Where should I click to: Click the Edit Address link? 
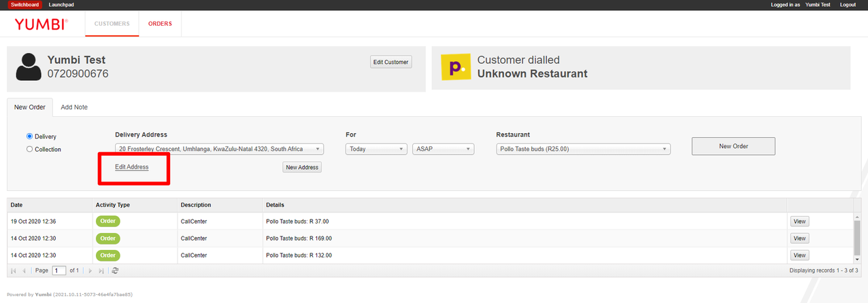pyautogui.click(x=132, y=167)
